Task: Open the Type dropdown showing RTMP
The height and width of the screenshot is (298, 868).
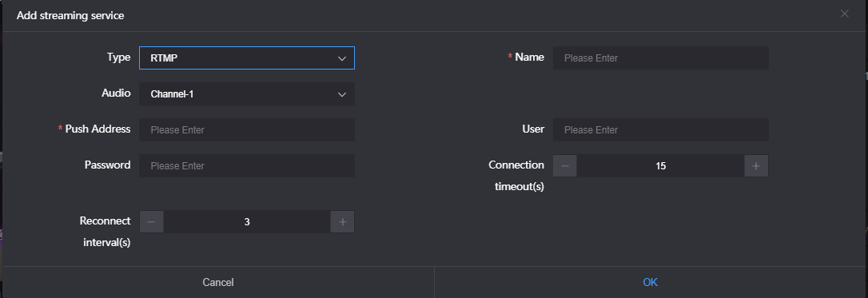Action: coord(247,58)
